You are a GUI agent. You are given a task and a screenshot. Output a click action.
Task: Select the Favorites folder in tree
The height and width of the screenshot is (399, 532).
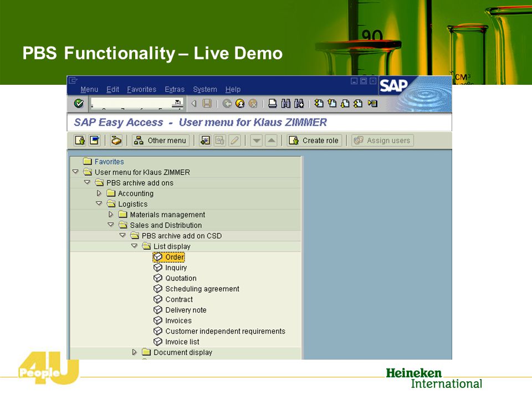tap(104, 161)
